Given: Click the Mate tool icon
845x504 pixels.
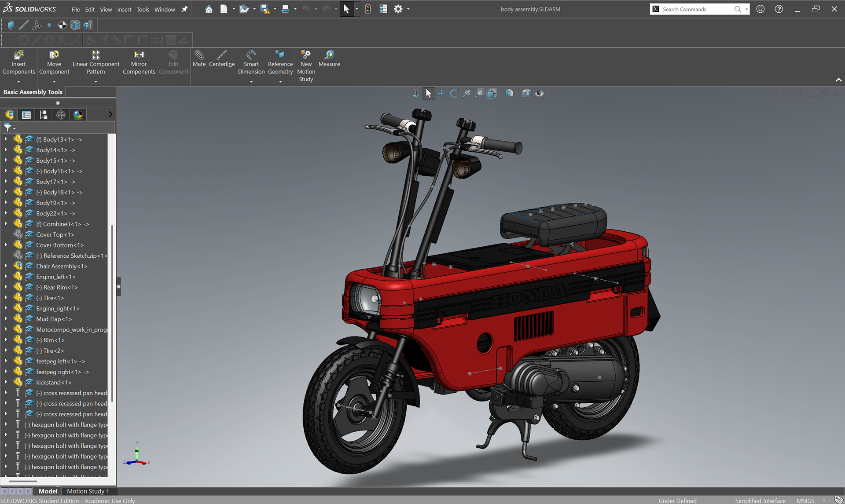Looking at the screenshot, I should coord(199,55).
